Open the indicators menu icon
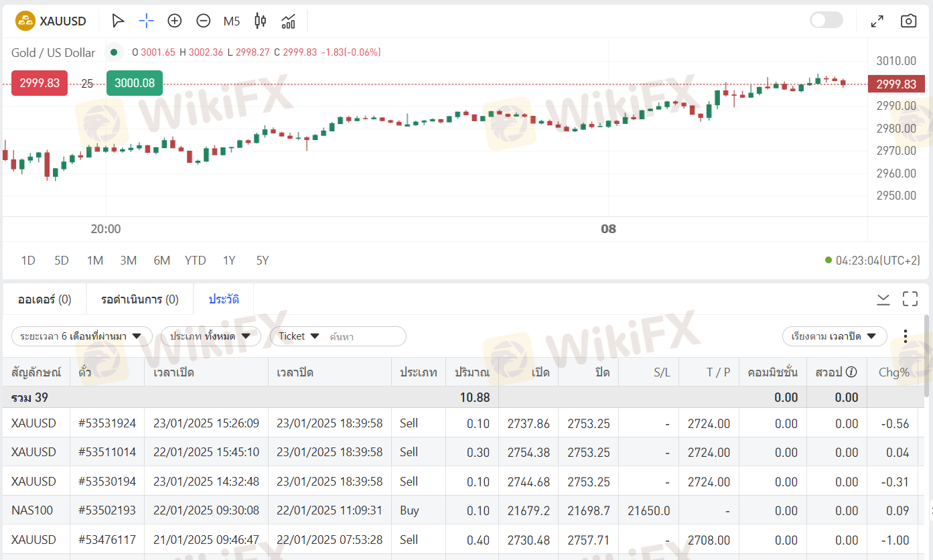 [289, 21]
